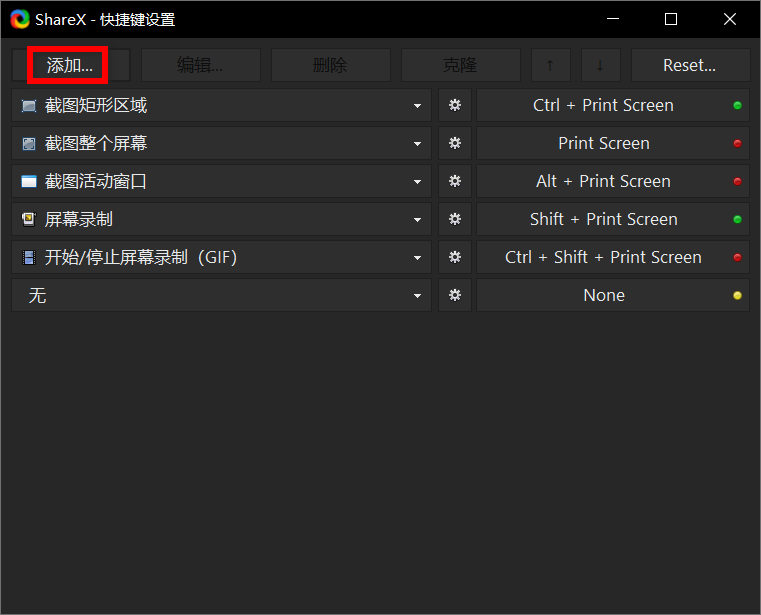Screen dimensions: 761x615
Task: Minimize the ShareX hotkey settings window
Action: click(613, 19)
